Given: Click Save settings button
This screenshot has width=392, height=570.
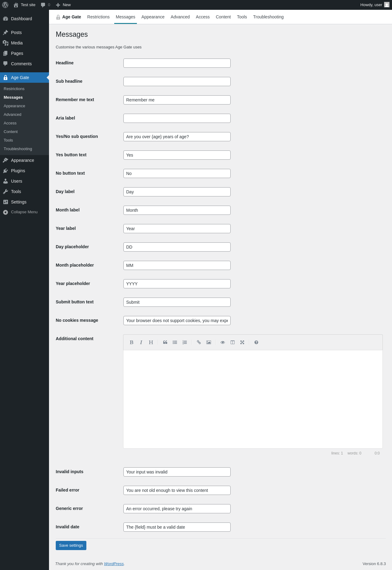Looking at the screenshot, I should 71,545.
